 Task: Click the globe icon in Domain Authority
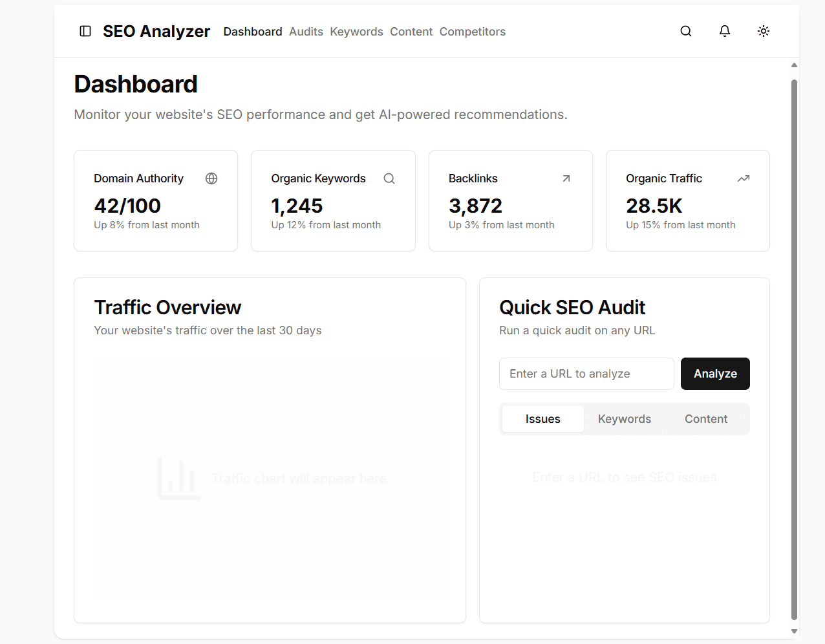point(211,178)
